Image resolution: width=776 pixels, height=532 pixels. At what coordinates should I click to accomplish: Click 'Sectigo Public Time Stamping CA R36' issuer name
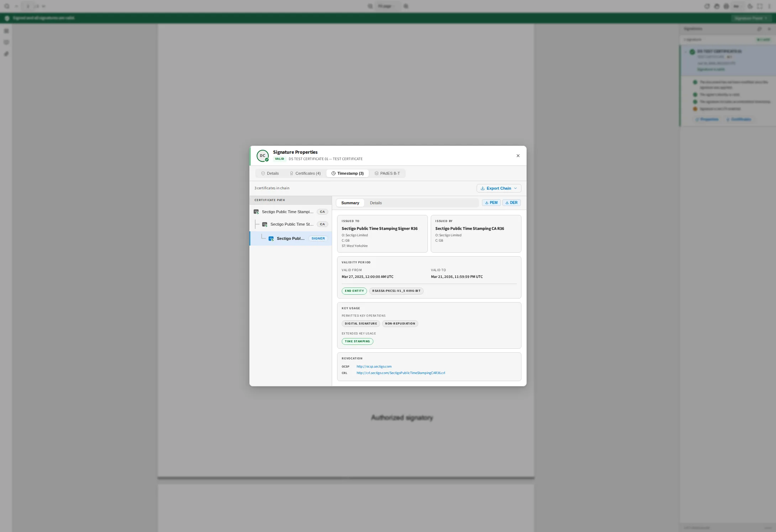[470, 228]
